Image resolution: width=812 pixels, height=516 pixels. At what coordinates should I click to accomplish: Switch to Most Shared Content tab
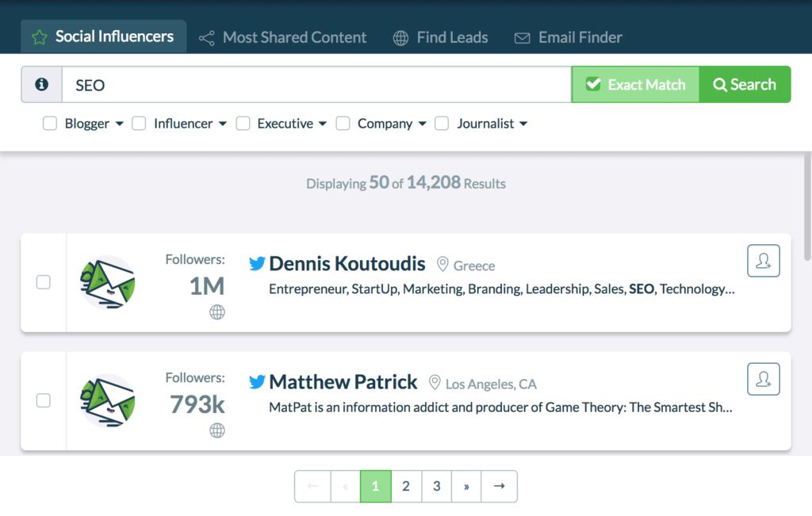coord(283,37)
